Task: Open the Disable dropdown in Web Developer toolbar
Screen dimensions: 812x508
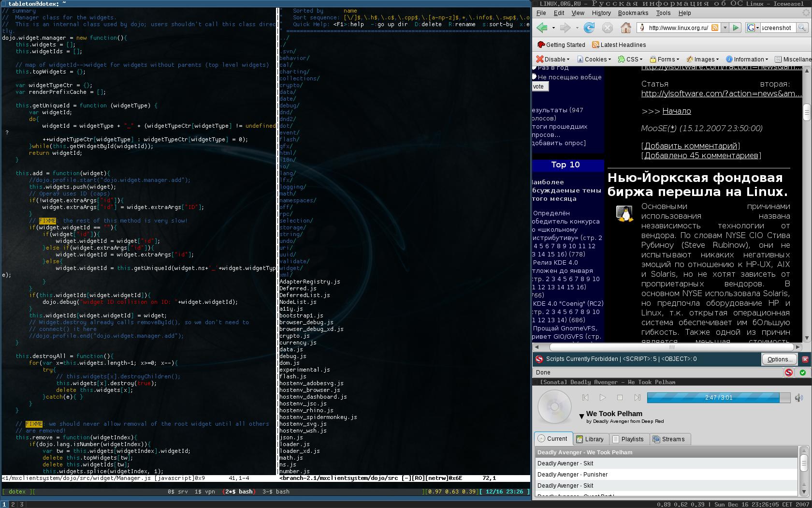Action: tap(553, 59)
